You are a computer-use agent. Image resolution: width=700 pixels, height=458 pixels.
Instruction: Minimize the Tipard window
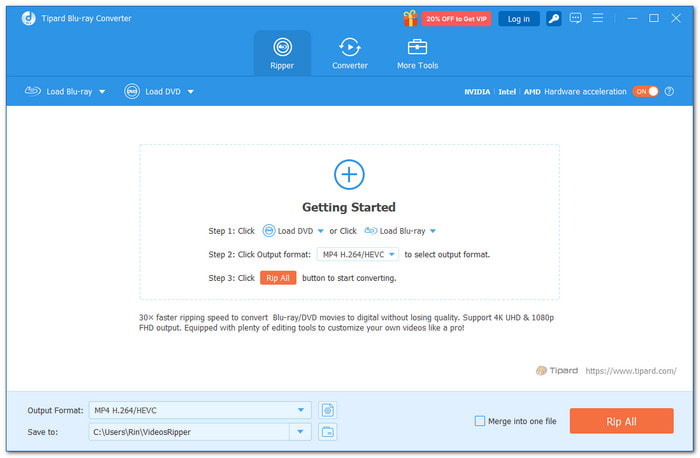point(632,18)
